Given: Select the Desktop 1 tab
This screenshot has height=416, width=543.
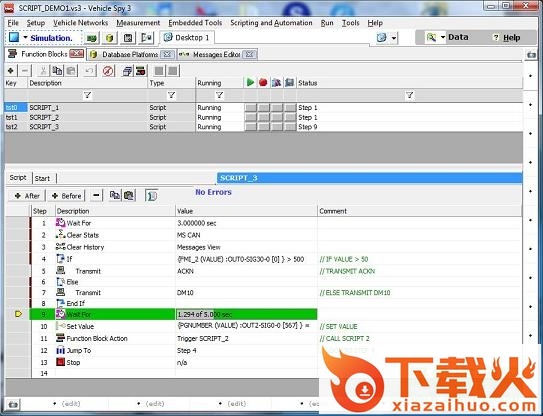Looking at the screenshot, I should (x=187, y=37).
